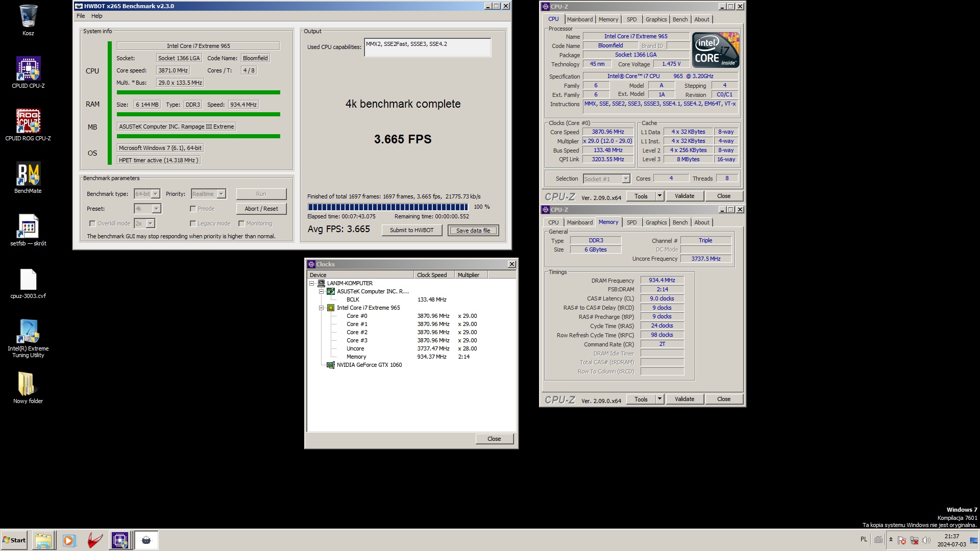This screenshot has width=980, height=551.
Task: Open About tab in upper CPU-Z
Action: pos(702,19)
